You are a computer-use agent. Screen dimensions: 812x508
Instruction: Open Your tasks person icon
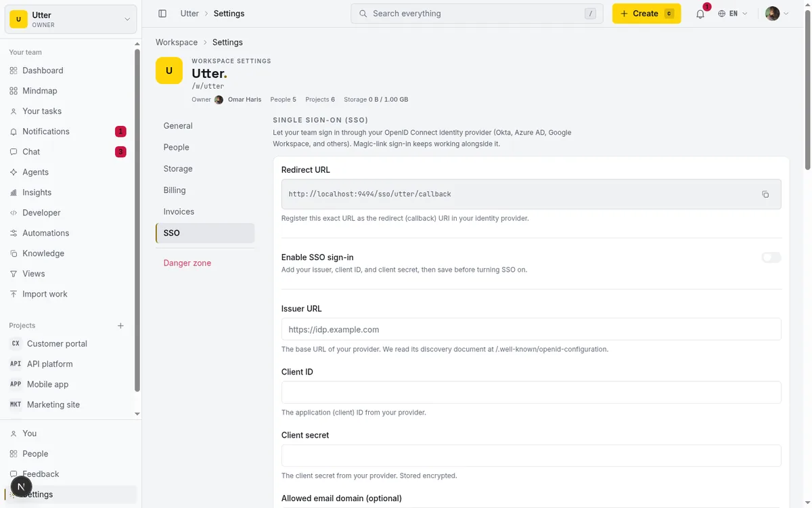[x=14, y=111]
